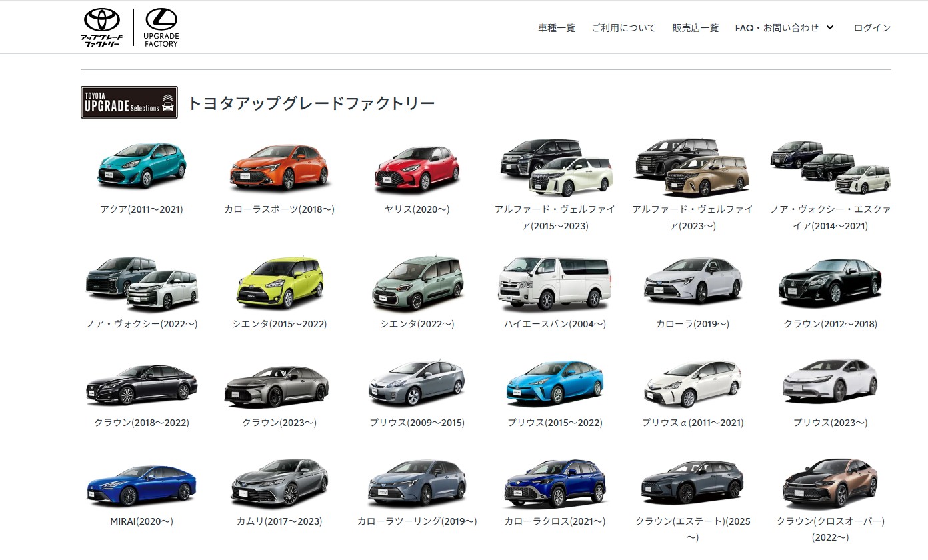Image resolution: width=928 pixels, height=560 pixels.
Task: Click the シエンタ(2015～2022) text link
Action: (x=279, y=324)
